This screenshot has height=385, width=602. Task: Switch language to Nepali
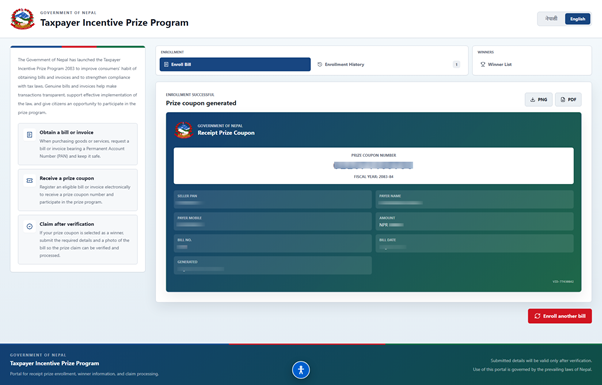click(551, 18)
